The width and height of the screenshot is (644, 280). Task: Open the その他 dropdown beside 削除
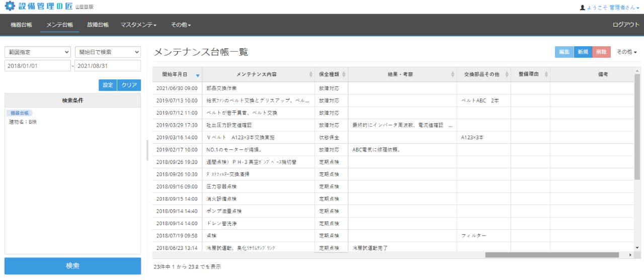coord(627,52)
